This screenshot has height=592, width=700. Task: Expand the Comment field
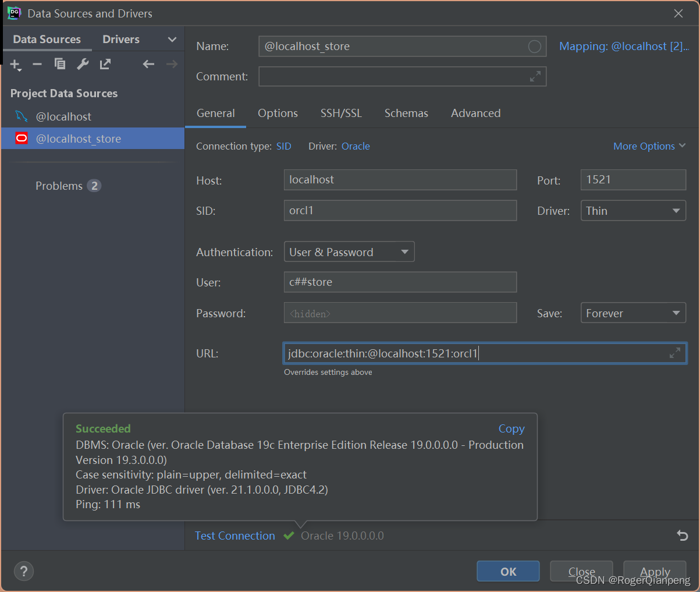click(x=535, y=76)
